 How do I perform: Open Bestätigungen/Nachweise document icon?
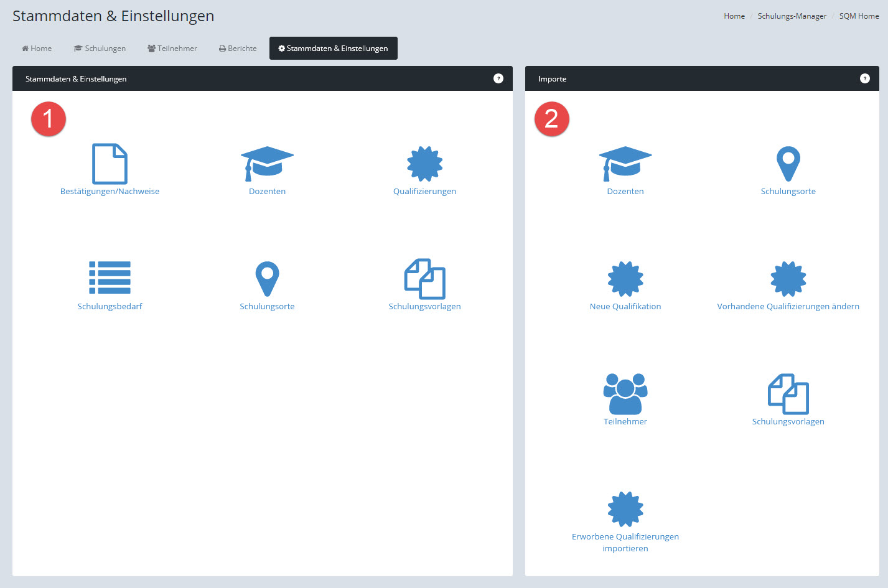(110, 164)
